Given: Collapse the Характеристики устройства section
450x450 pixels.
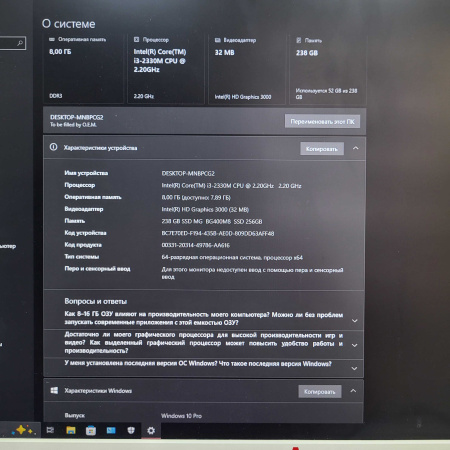Looking at the screenshot, I should click(x=356, y=148).
